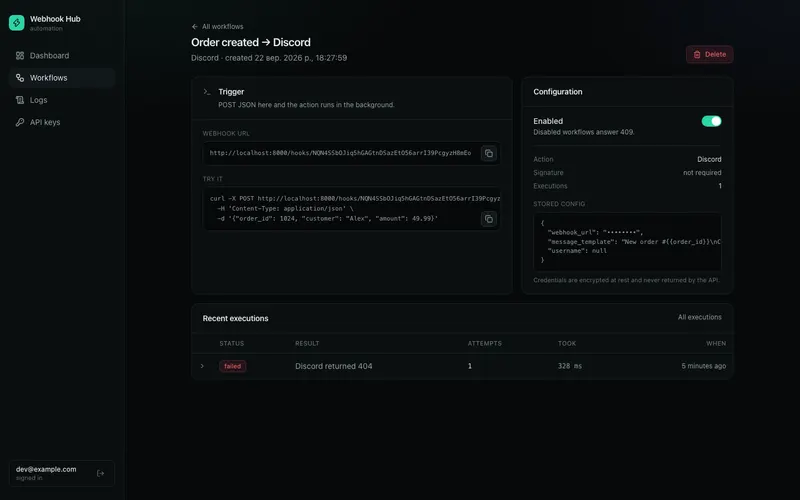Click the Webhook Hub logo icon
800x500 pixels.
pyautogui.click(x=16, y=22)
